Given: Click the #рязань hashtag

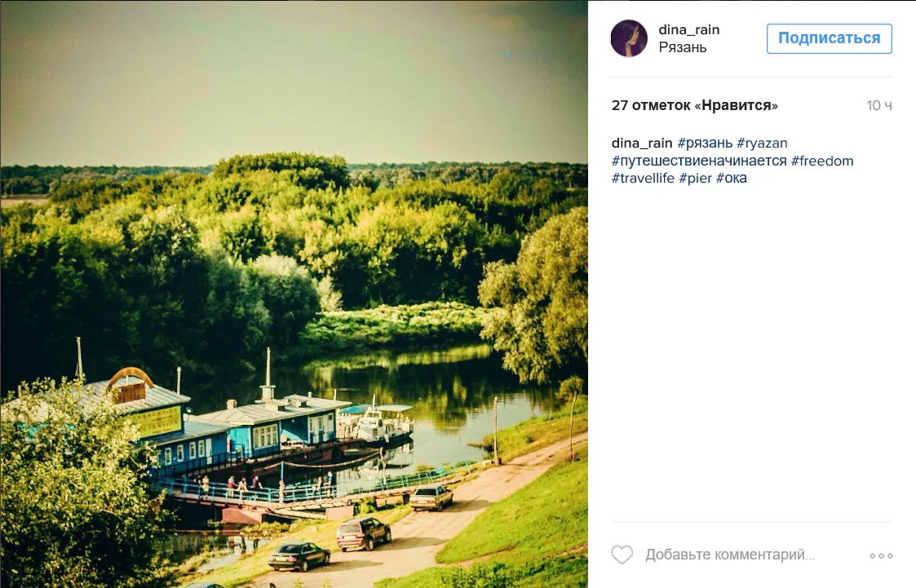Looking at the screenshot, I should click(705, 143).
